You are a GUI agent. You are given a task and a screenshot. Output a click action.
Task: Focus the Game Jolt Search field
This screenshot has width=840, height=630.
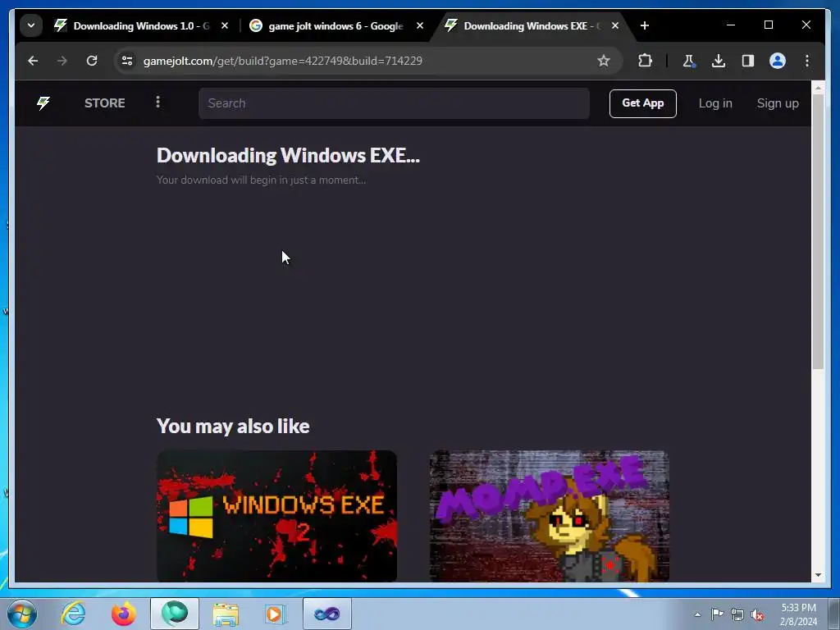click(394, 103)
